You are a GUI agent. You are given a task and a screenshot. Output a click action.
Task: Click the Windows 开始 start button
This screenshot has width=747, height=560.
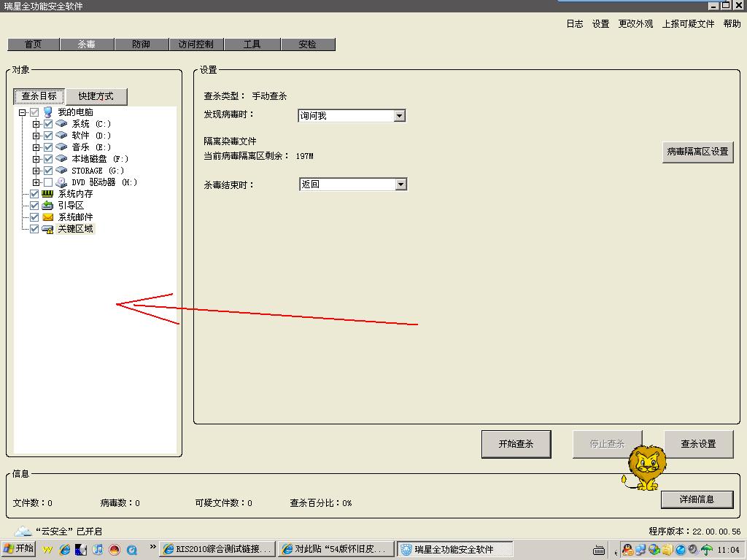pyautogui.click(x=18, y=548)
